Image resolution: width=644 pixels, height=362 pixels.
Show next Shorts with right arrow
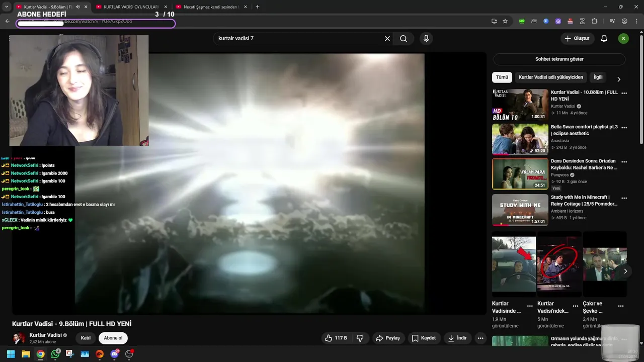(x=625, y=271)
